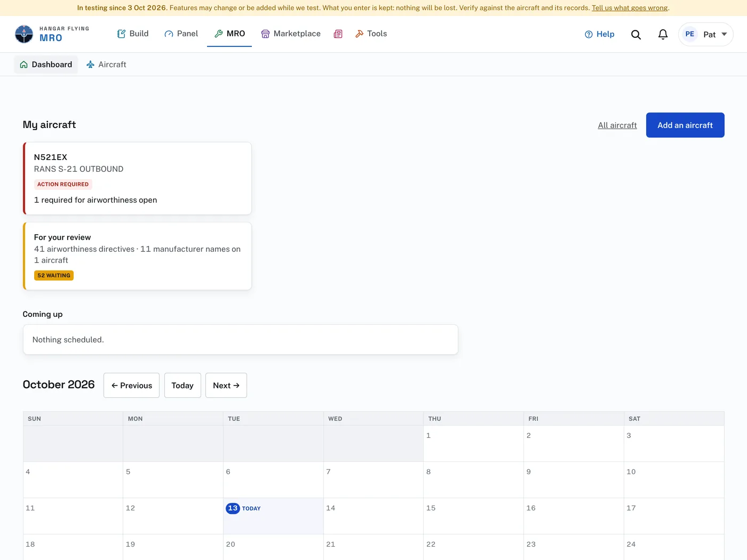Screen dimensions: 747x560
Task: Go to the Panel section
Action: pyautogui.click(x=181, y=34)
